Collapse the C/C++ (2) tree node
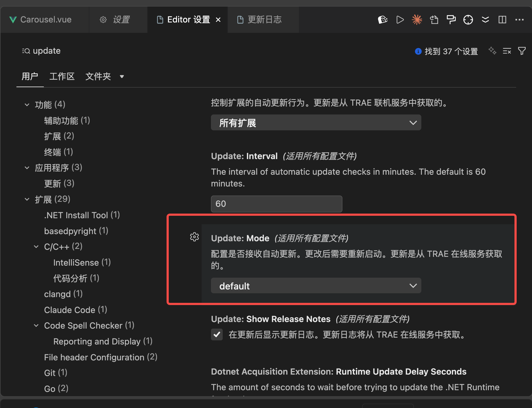 (36, 247)
